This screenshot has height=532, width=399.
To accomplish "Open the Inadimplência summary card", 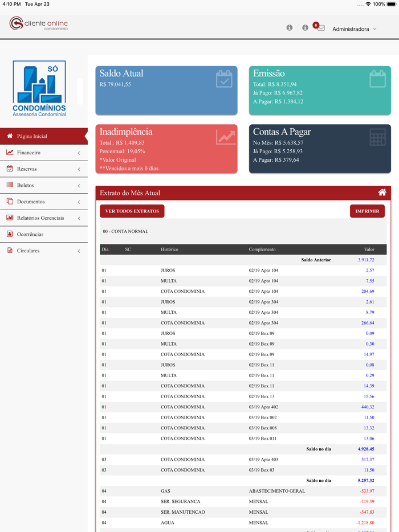I will 166,149.
